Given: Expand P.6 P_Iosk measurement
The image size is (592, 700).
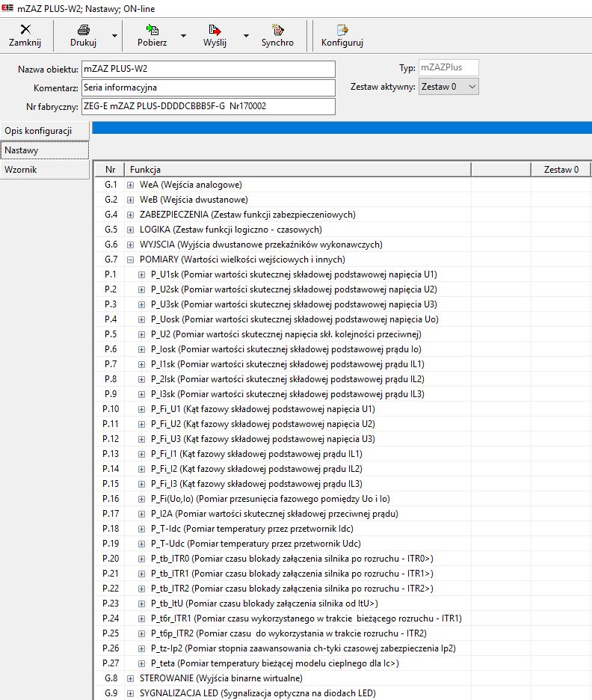Looking at the screenshot, I should point(141,349).
